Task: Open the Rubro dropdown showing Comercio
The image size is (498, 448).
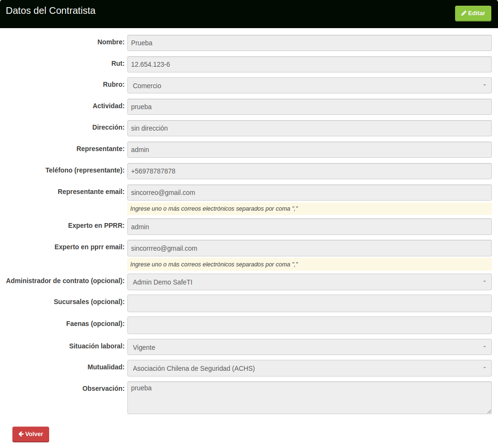Action: 309,86
